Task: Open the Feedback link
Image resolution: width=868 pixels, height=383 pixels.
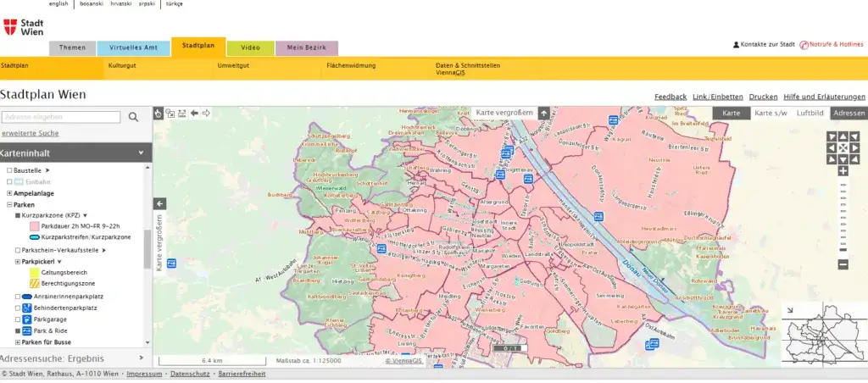Action: (x=670, y=97)
